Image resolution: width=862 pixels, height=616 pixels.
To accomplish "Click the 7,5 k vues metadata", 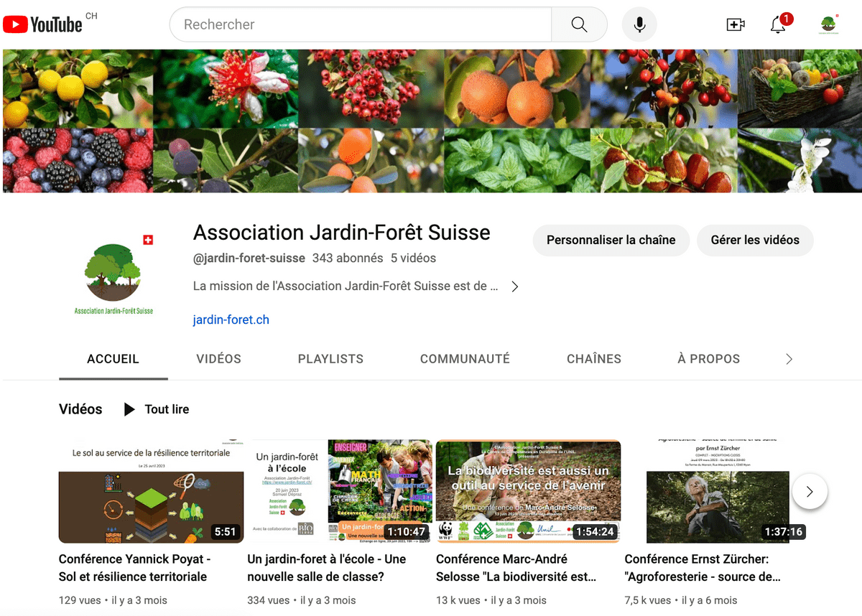I will (648, 600).
